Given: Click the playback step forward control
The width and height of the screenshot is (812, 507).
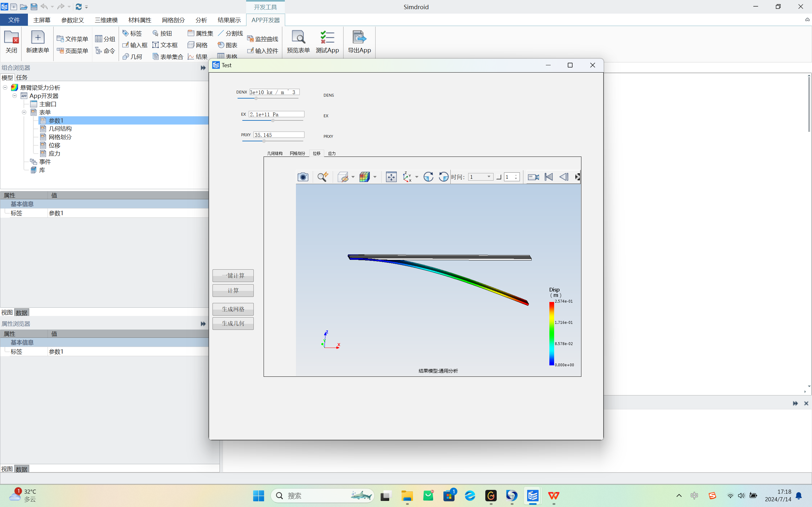Looking at the screenshot, I should pyautogui.click(x=578, y=176).
